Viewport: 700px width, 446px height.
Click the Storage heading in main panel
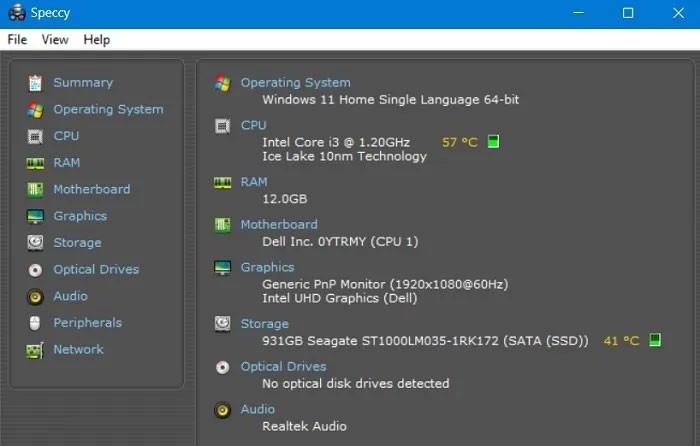click(x=264, y=324)
